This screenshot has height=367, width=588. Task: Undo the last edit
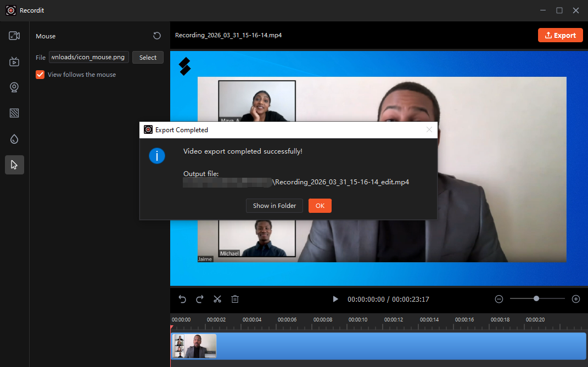click(183, 299)
